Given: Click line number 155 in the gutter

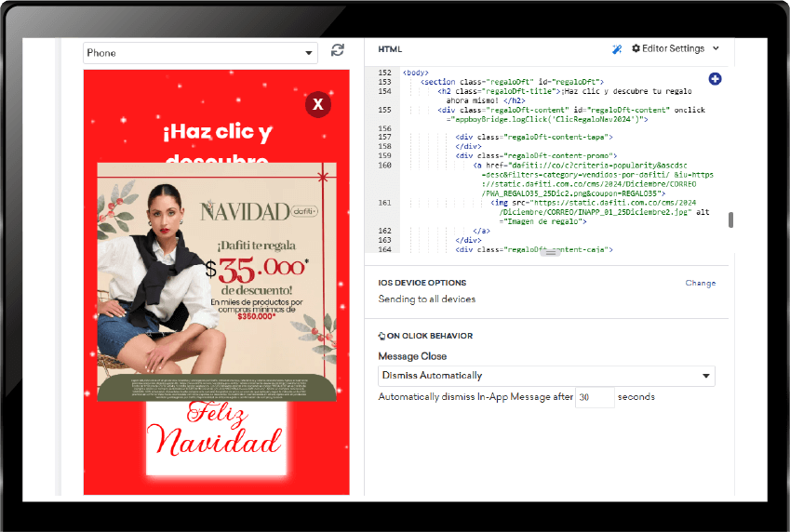Looking at the screenshot, I should tap(384, 110).
